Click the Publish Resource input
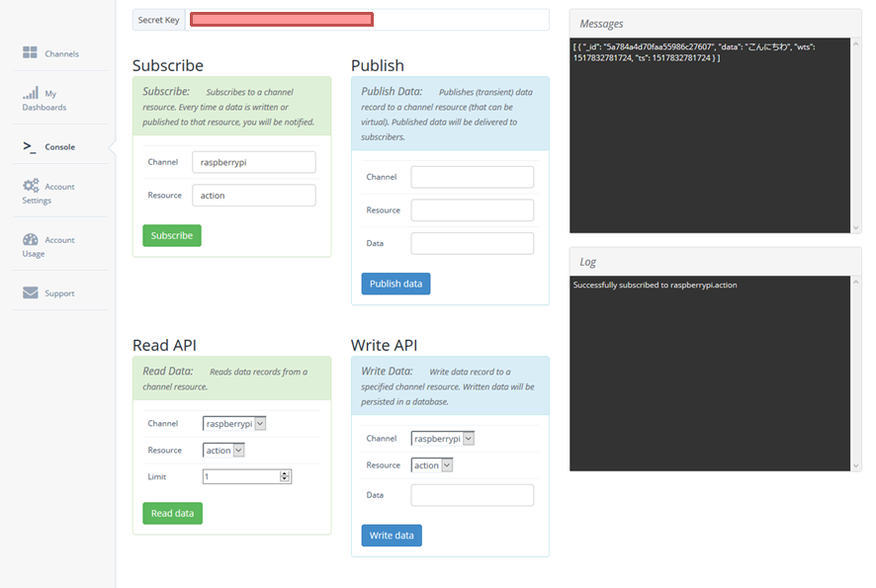This screenshot has width=876, height=588. coord(472,210)
